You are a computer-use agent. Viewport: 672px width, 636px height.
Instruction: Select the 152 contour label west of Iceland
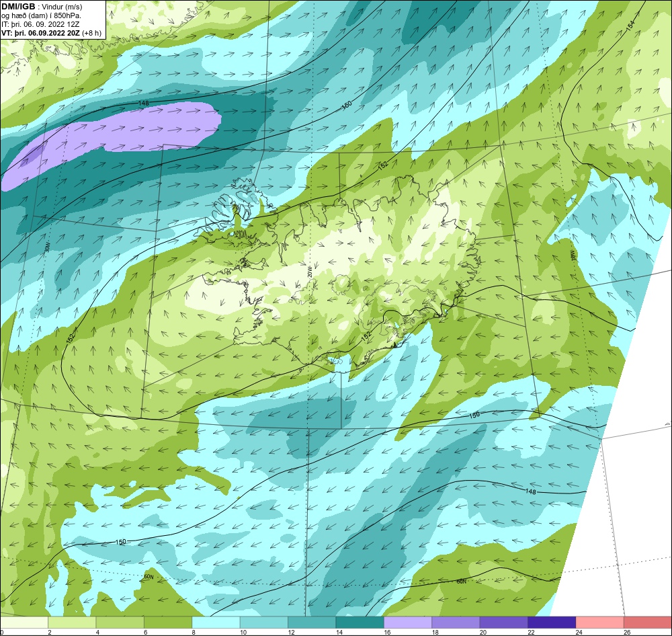(71, 338)
